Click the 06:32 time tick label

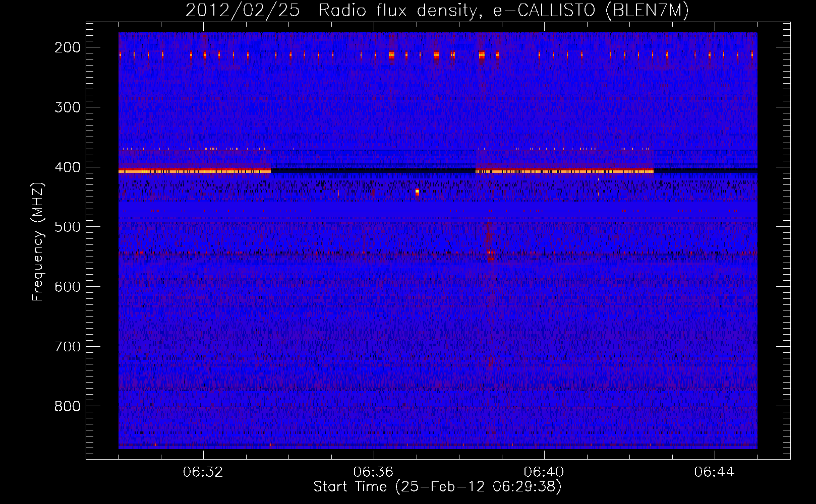(203, 472)
